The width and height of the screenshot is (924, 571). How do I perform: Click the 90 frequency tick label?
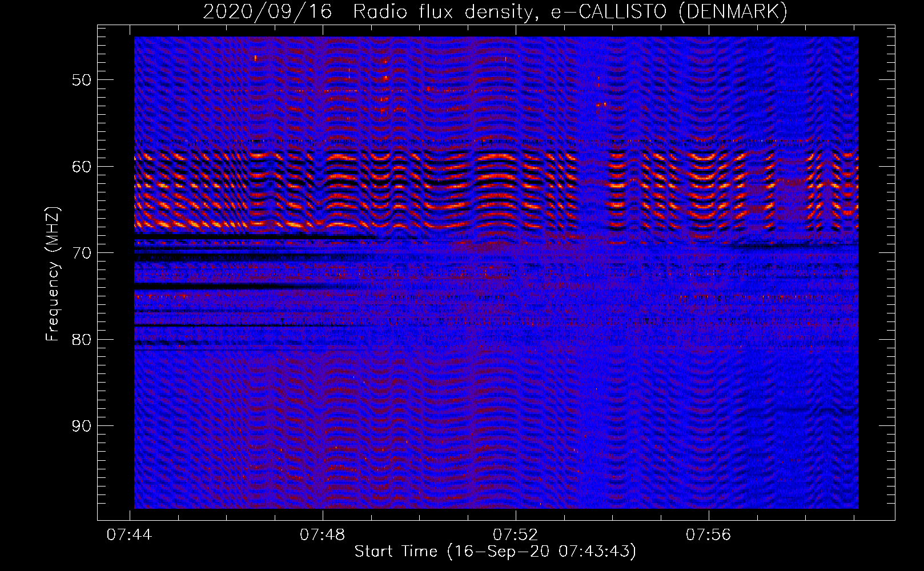point(82,426)
